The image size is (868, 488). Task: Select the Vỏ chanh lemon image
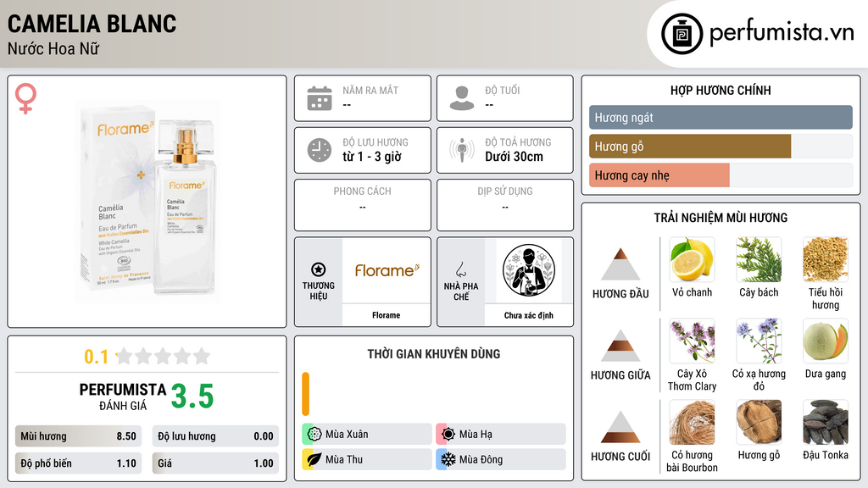coord(692,259)
